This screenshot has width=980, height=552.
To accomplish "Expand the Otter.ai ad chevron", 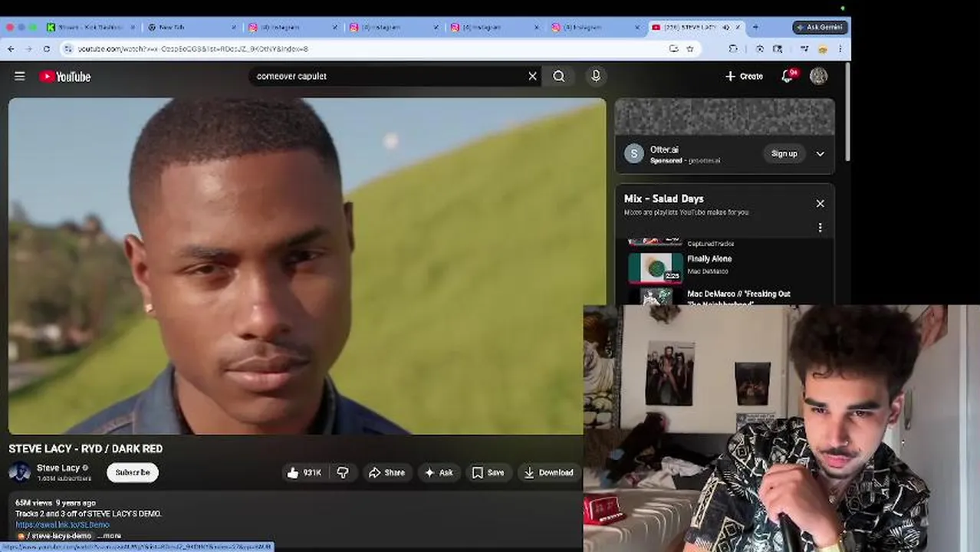I will (x=821, y=153).
